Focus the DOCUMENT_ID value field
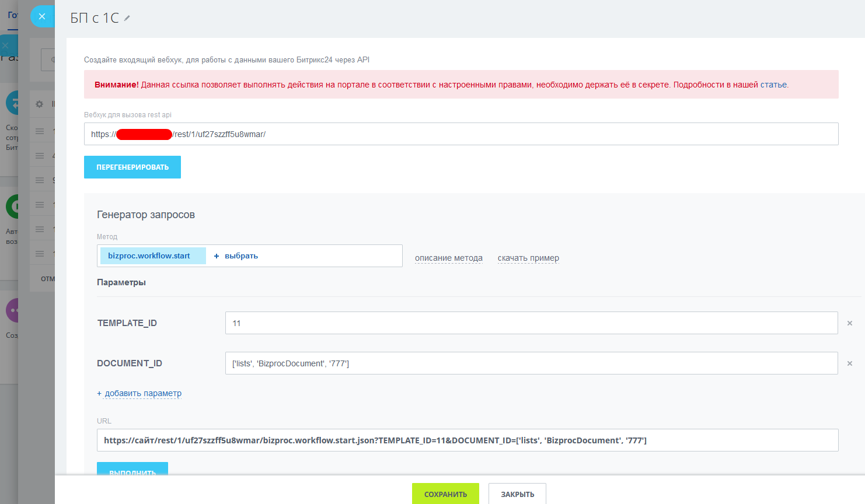The image size is (865, 504). (532, 363)
